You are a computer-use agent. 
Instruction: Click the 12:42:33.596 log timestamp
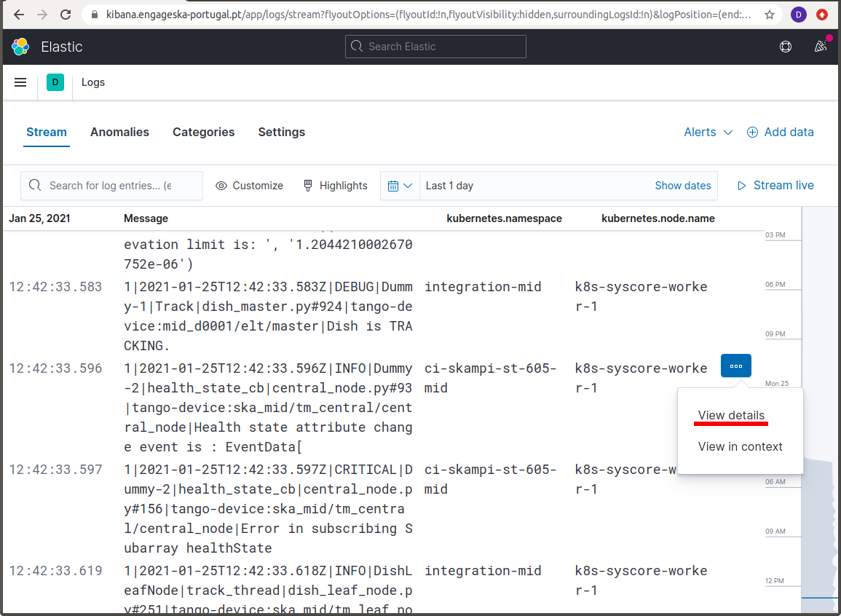[x=56, y=368]
